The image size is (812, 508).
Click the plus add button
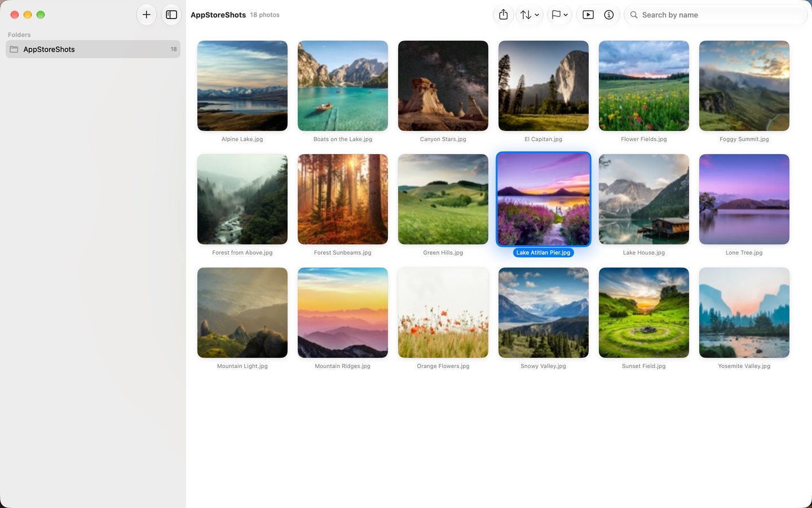click(x=146, y=15)
